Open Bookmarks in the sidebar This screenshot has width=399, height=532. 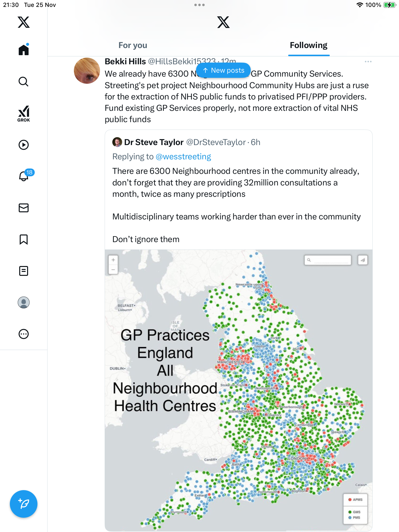point(24,239)
